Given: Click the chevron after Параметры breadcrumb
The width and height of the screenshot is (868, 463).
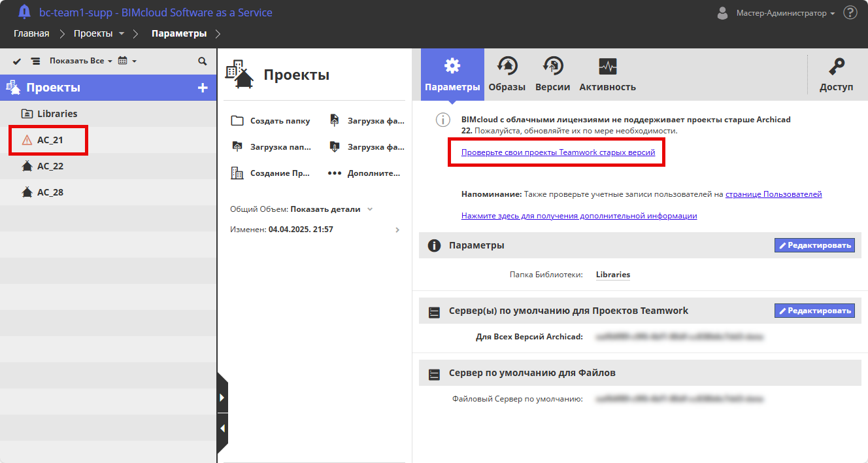Looking at the screenshot, I should (x=218, y=33).
